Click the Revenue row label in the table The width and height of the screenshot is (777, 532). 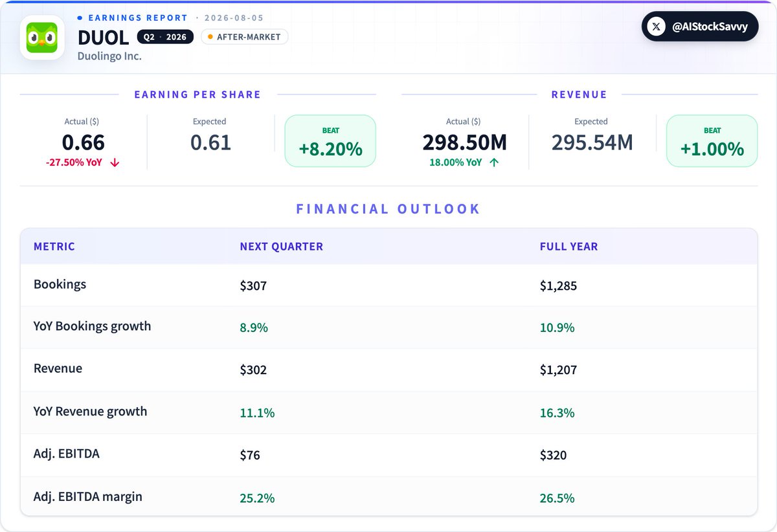coord(58,368)
